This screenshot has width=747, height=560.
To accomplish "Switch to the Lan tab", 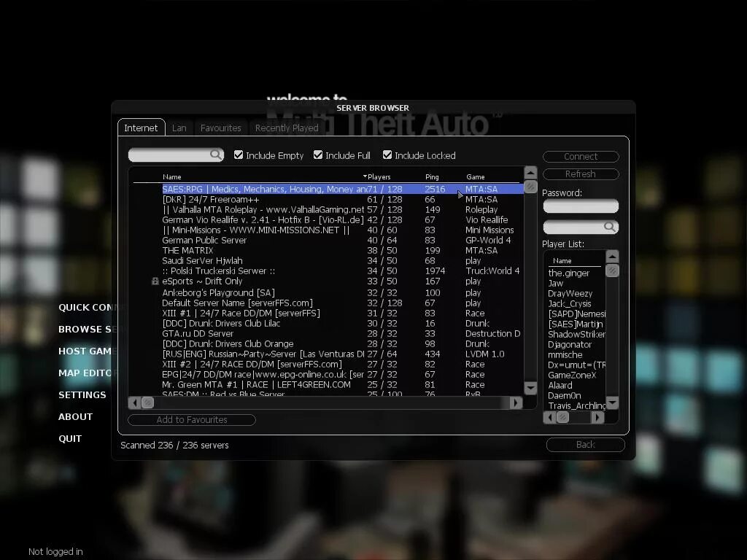I will (x=179, y=128).
